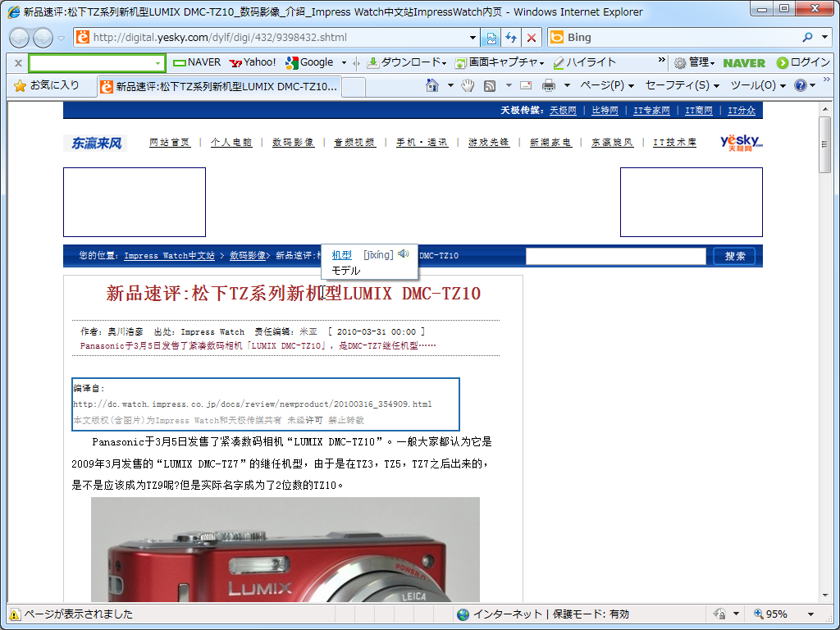Click the Help question mark icon
840x630 pixels.
801,85
